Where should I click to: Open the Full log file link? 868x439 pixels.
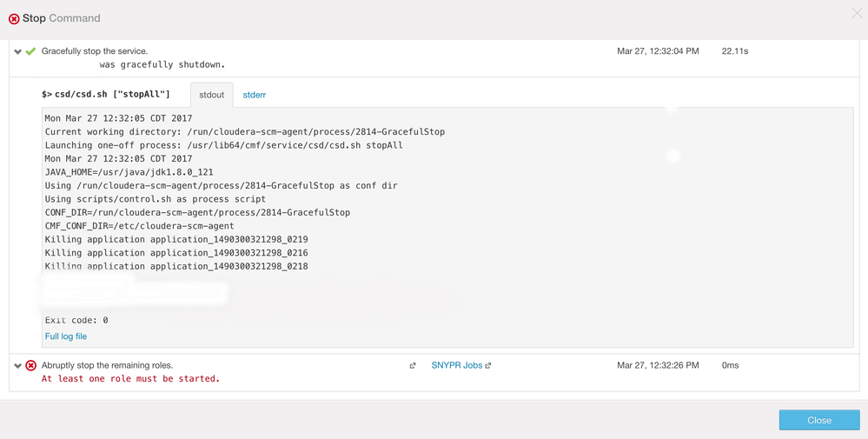point(66,336)
